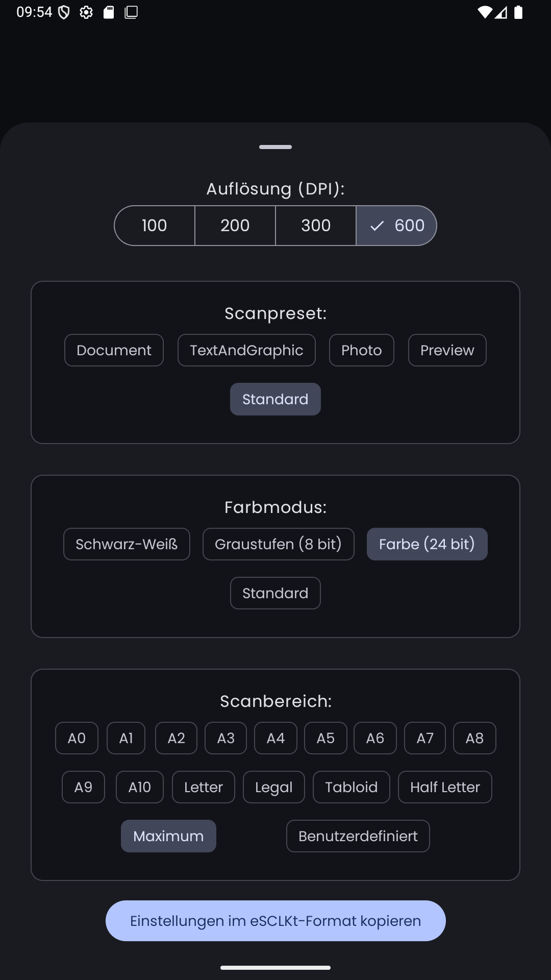
Task: Tap the battery icon in status bar
Action: [518, 12]
